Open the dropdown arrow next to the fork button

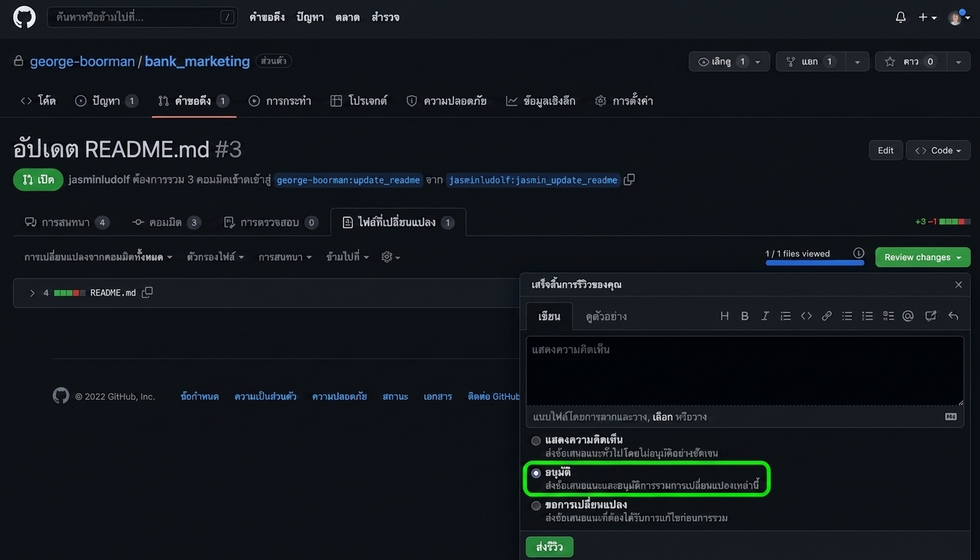[x=857, y=61]
